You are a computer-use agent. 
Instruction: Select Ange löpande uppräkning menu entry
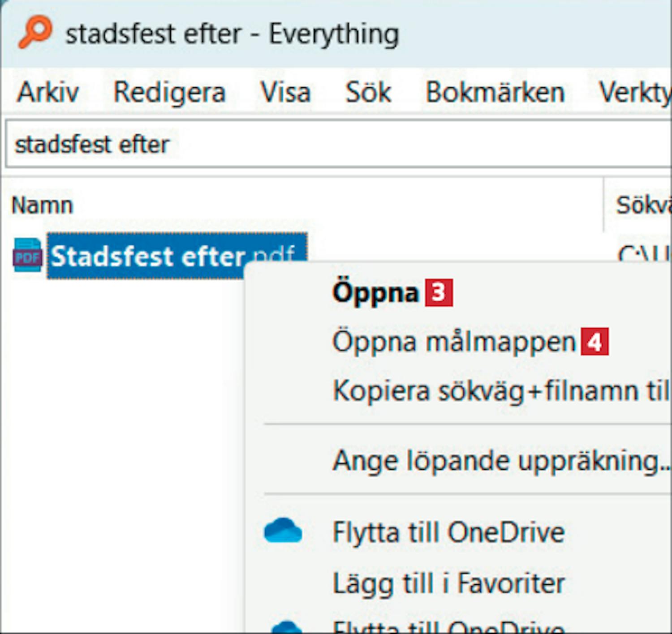point(500,460)
